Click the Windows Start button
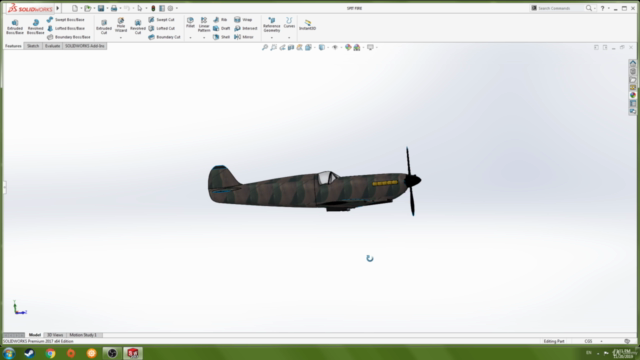This screenshot has height=360, width=640. (9, 353)
